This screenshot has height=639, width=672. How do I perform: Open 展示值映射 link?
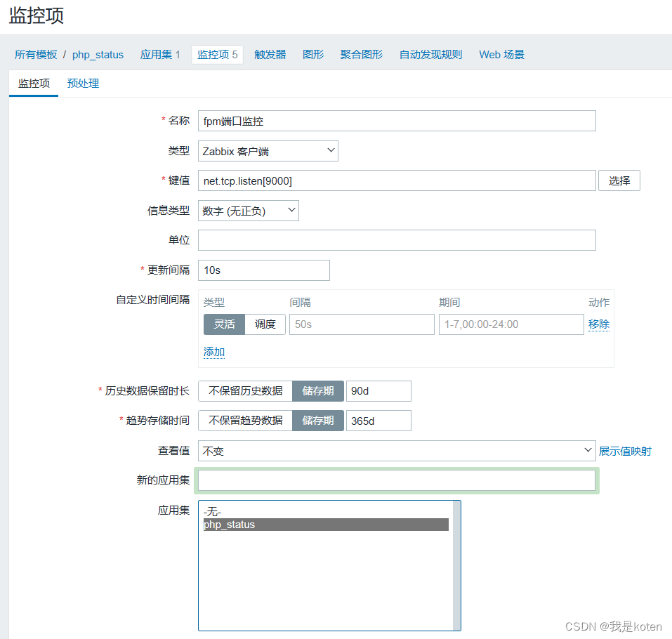click(x=624, y=451)
